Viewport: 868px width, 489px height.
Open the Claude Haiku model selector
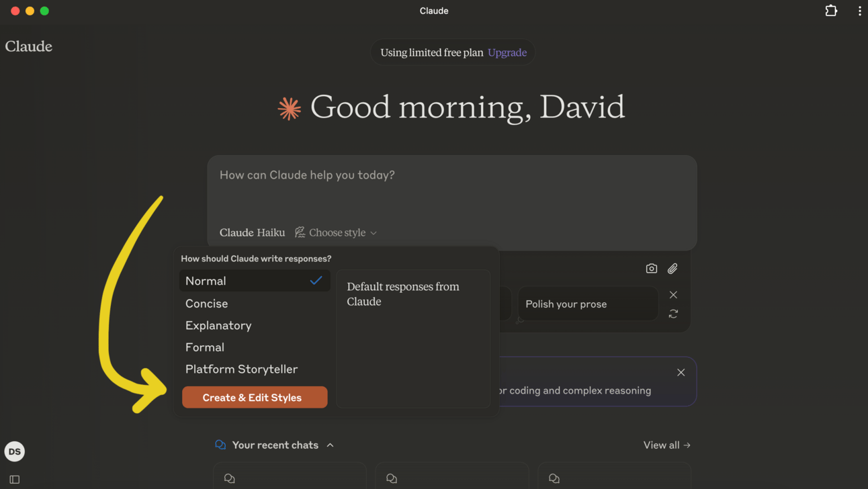coord(253,232)
